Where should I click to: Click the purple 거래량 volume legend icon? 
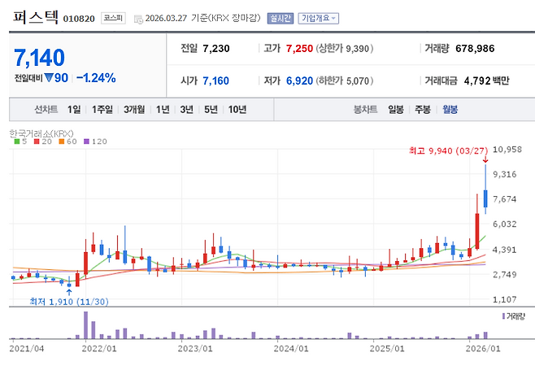point(504,316)
